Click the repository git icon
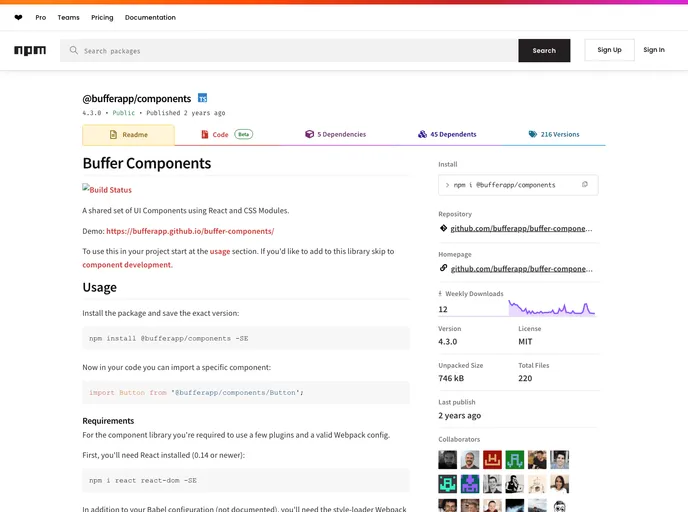Viewport: 688px width, 512px height. click(443, 228)
